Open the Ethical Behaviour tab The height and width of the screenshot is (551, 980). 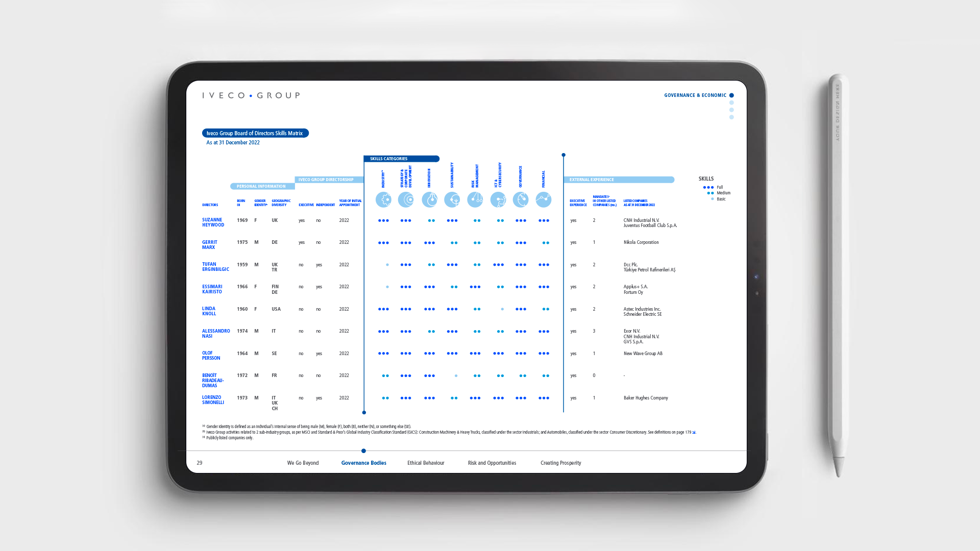[426, 463]
